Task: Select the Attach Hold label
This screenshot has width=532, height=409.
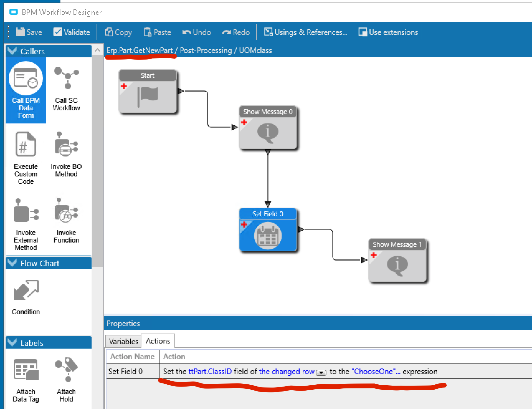Action: pyautogui.click(x=66, y=376)
